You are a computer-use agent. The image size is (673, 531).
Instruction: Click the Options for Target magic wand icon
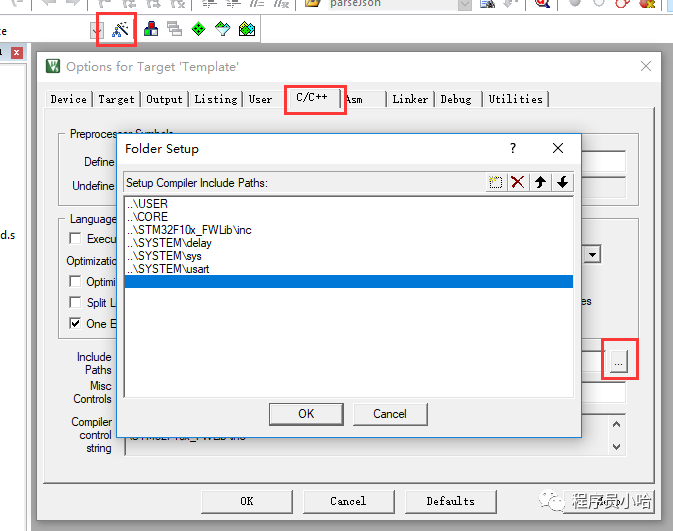[120, 30]
